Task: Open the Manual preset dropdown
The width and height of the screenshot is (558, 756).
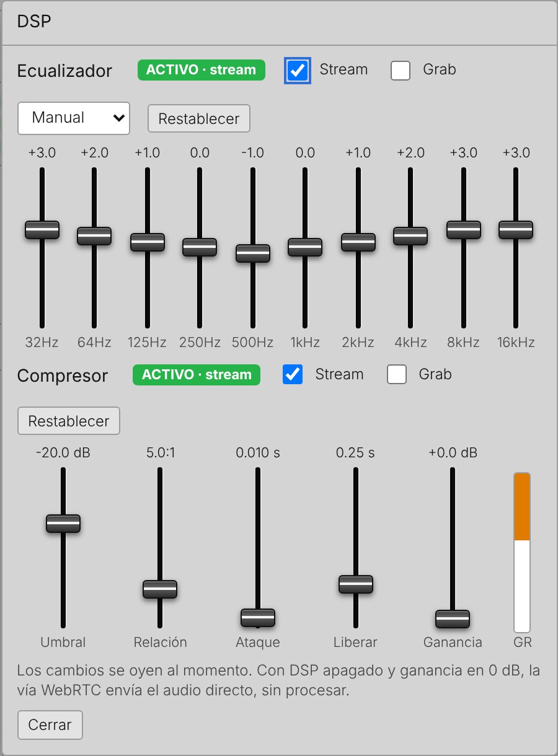Action: point(74,118)
